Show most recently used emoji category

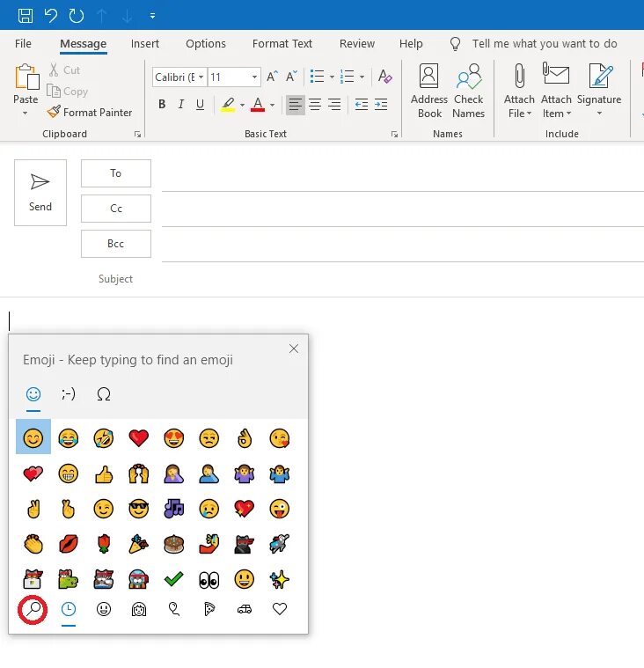(x=68, y=610)
